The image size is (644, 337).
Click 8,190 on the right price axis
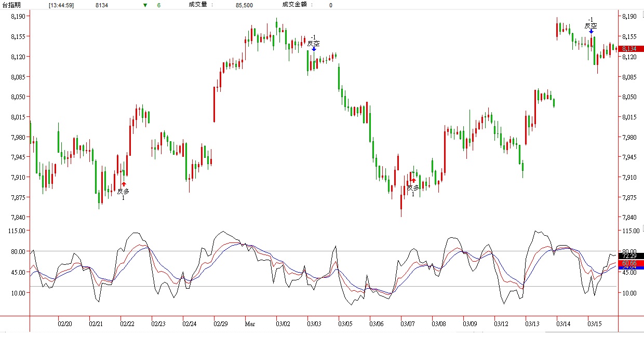(629, 17)
